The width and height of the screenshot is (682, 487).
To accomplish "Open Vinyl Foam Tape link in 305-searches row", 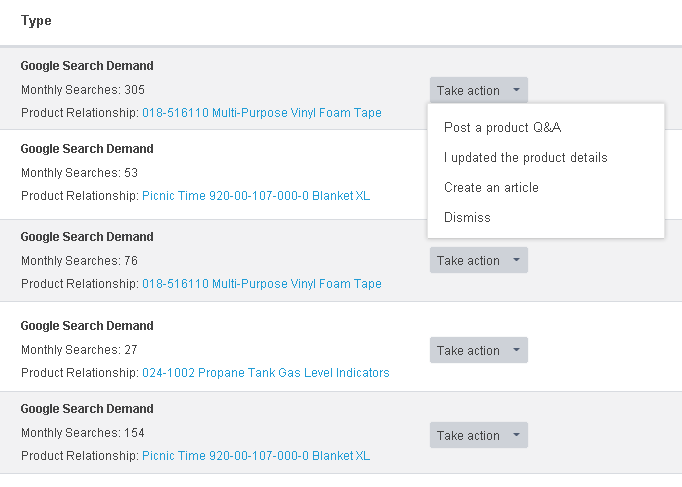I will click(x=261, y=113).
